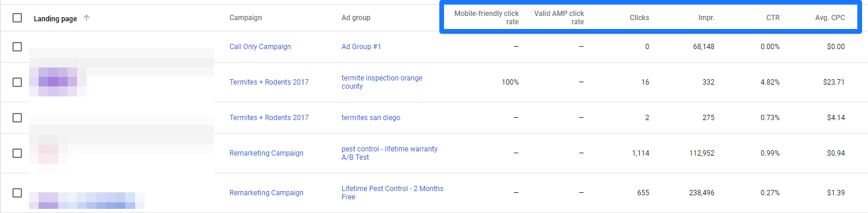Check the pest control A/B Test row

(17, 153)
